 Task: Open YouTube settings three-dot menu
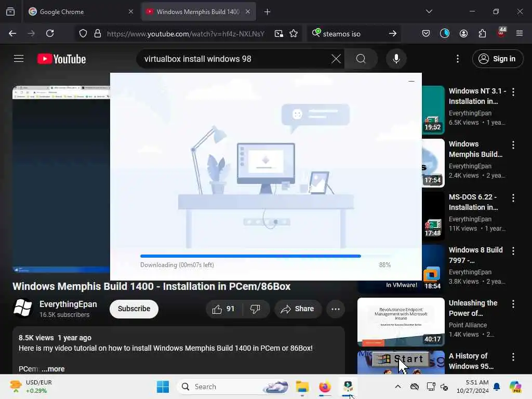click(458, 59)
